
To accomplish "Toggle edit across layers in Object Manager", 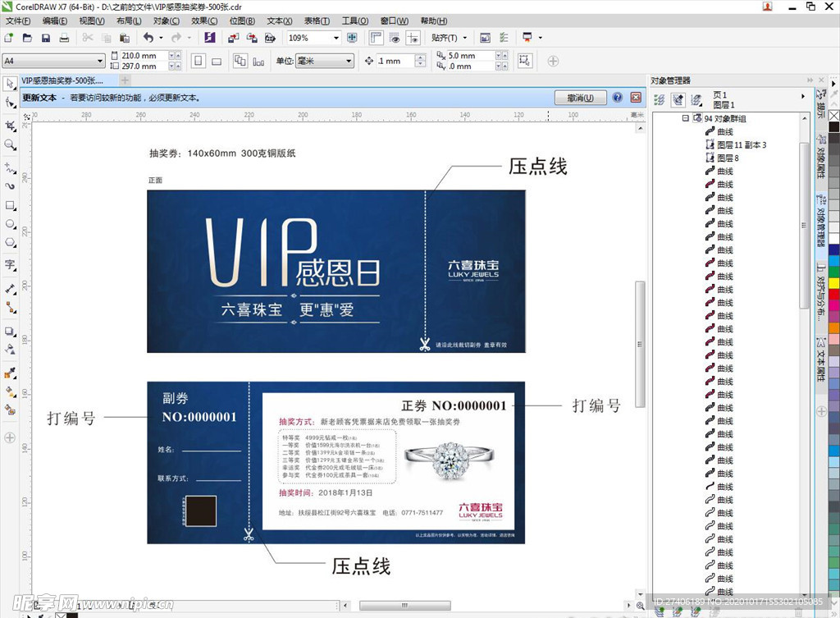I will tap(678, 100).
